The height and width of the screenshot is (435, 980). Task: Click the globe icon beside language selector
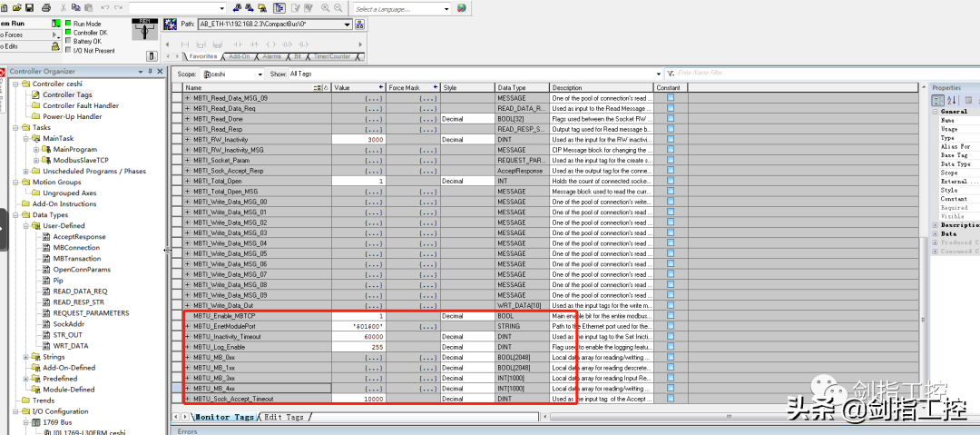point(462,8)
